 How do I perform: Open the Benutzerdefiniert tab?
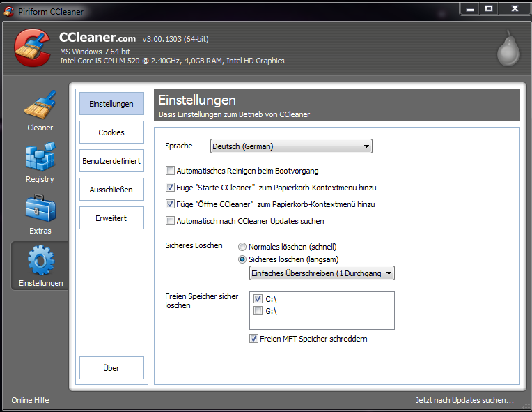coord(111,161)
